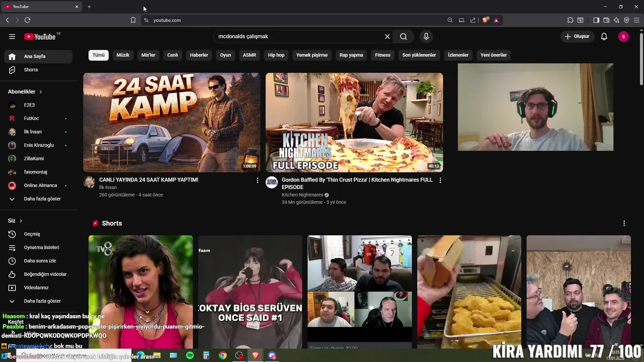Click the İlk İnsan channel name under video
This screenshot has width=644, height=362.
108,188
